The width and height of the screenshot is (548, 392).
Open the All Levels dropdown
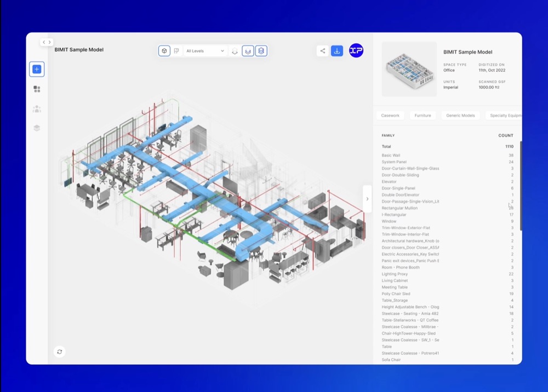[205, 51]
